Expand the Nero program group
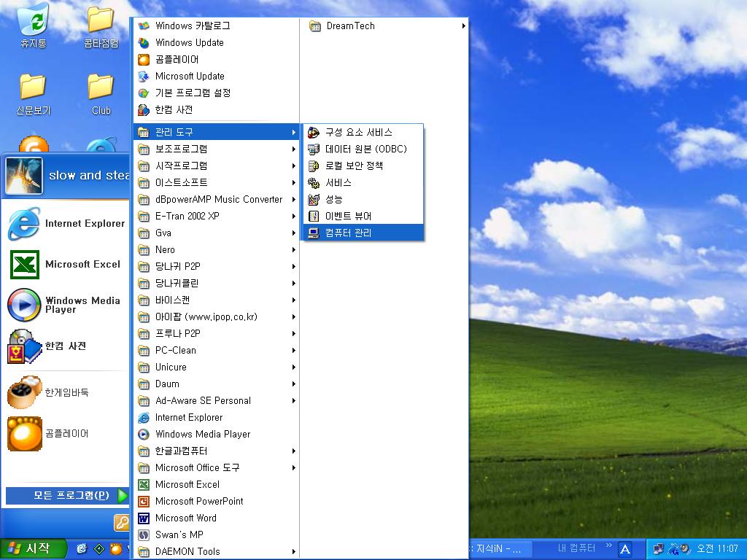Screen dimensions: 747x560 (x=217, y=249)
